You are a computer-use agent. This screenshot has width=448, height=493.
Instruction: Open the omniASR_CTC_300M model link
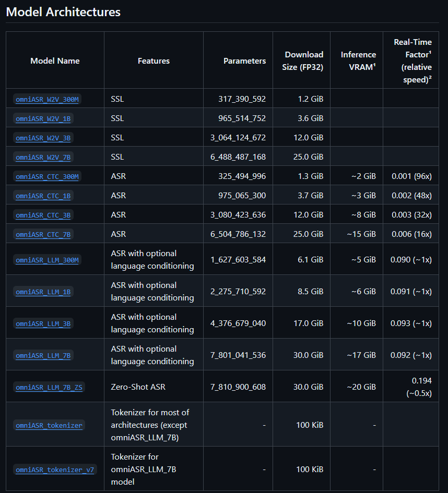[x=47, y=176]
